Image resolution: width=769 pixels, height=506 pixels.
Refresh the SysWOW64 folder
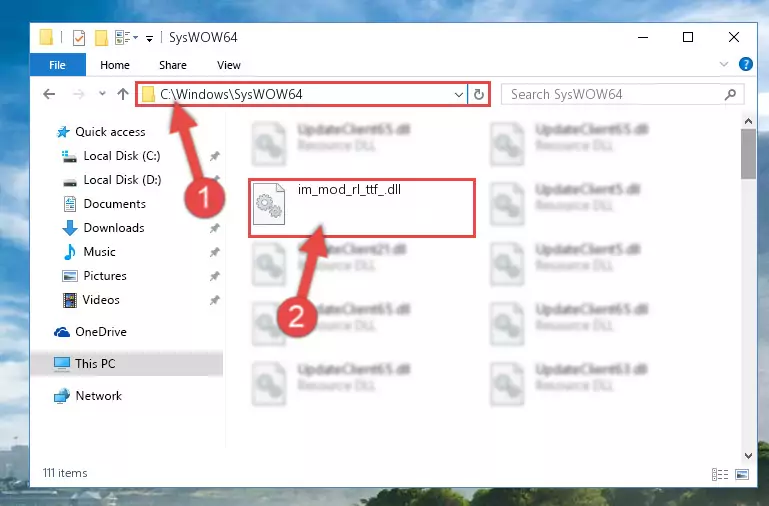point(479,94)
